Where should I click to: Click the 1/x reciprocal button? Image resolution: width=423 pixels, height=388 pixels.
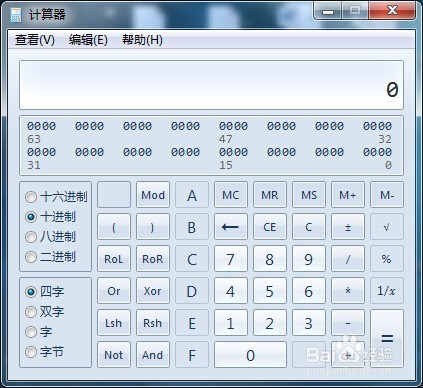tap(387, 291)
